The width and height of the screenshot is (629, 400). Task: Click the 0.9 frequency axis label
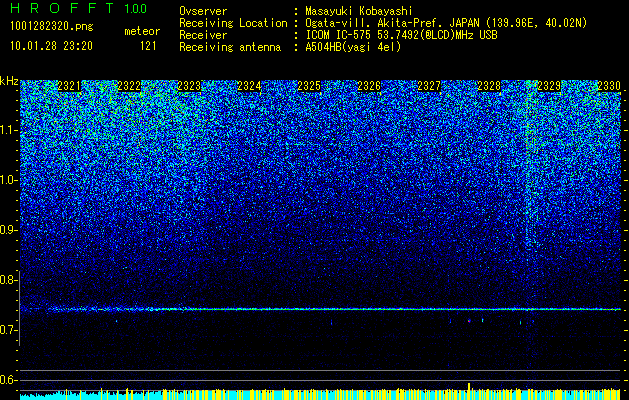coord(7,230)
